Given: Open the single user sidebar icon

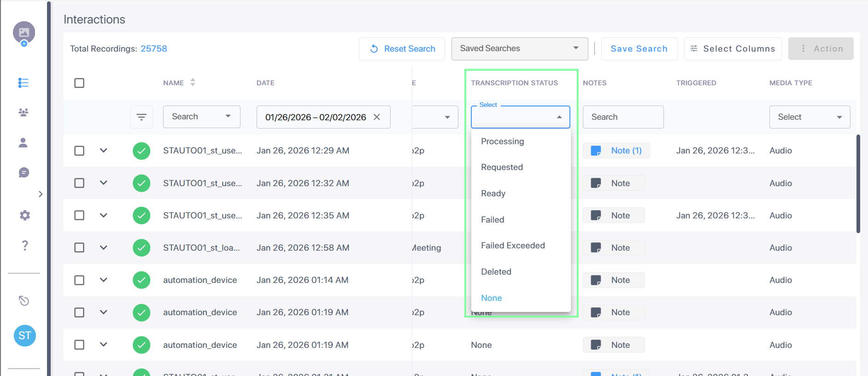Looking at the screenshot, I should pos(23,143).
